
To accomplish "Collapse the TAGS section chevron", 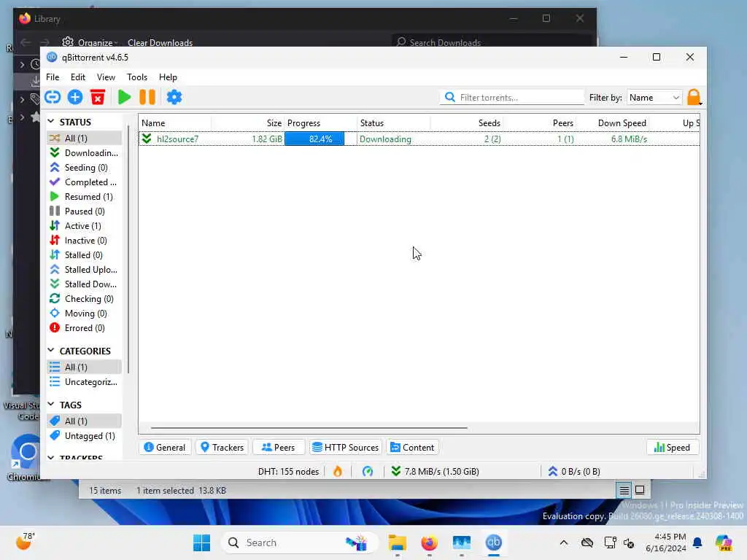I will tap(51, 404).
